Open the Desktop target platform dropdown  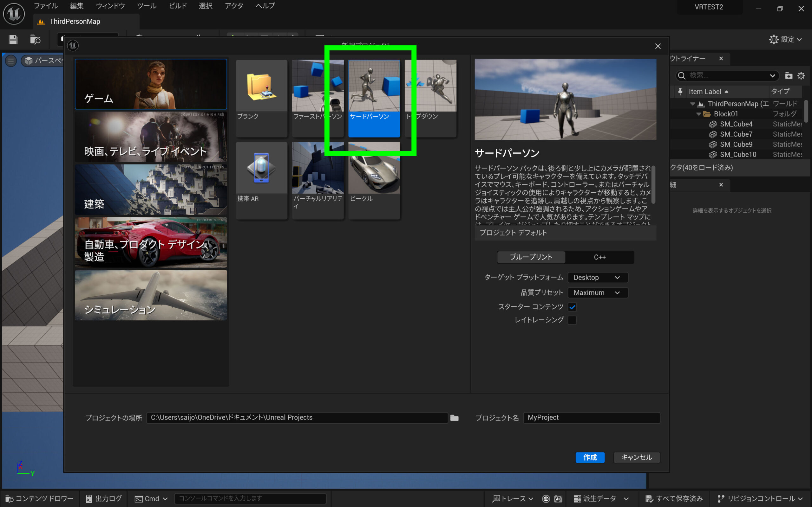[x=597, y=277]
